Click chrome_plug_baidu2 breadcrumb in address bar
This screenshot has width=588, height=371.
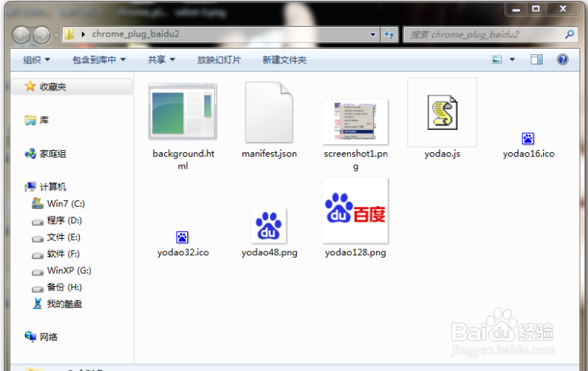tap(135, 34)
